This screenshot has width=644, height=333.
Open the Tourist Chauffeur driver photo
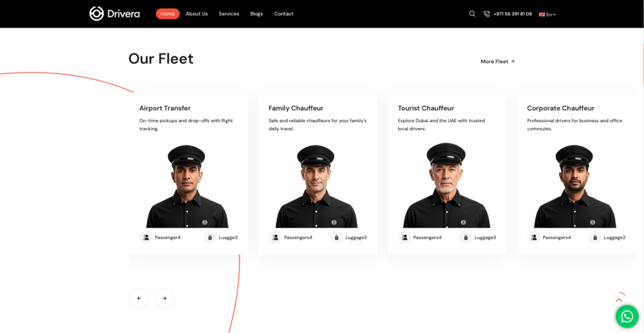coord(446,186)
